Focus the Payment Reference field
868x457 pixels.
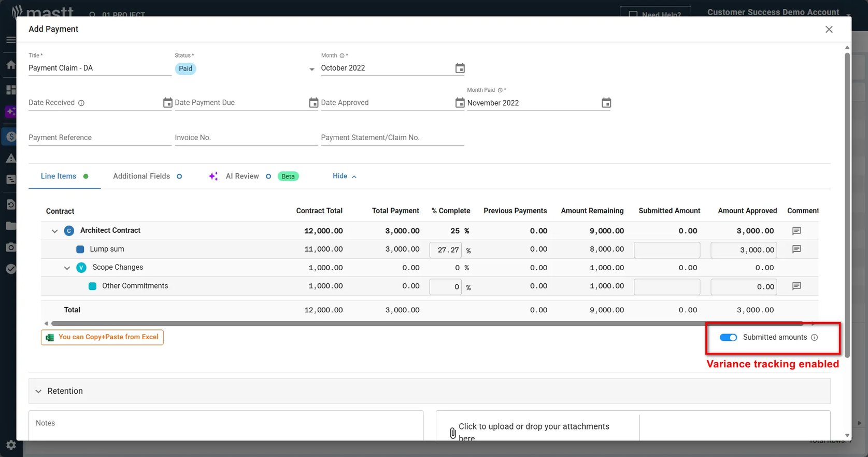pos(100,137)
